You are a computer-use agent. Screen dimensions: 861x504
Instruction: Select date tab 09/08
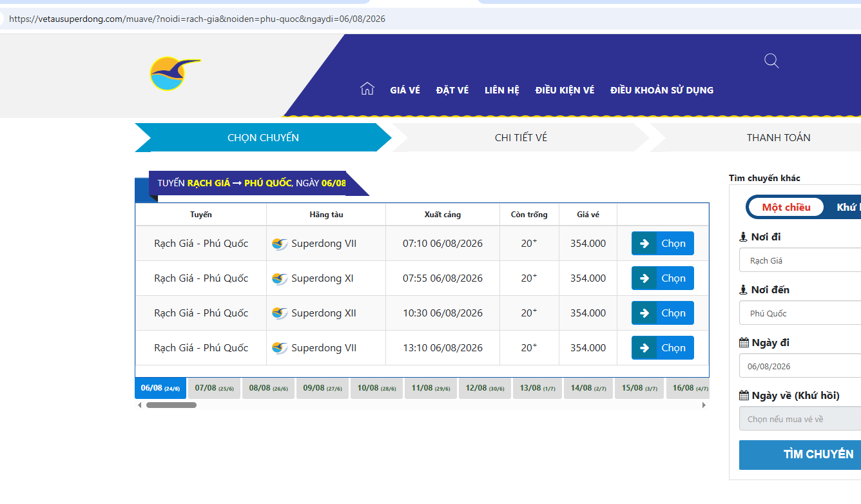coord(323,388)
